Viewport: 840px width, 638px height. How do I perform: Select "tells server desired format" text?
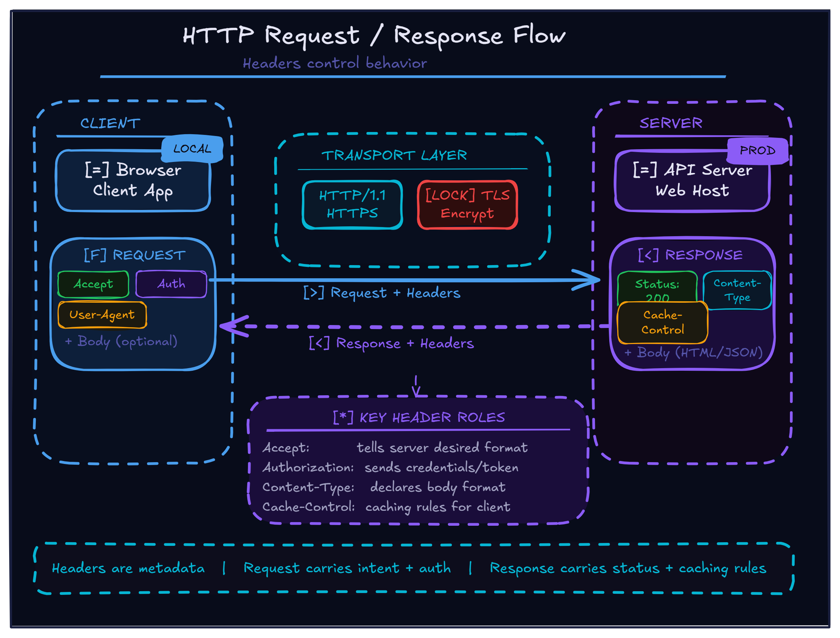(442, 448)
